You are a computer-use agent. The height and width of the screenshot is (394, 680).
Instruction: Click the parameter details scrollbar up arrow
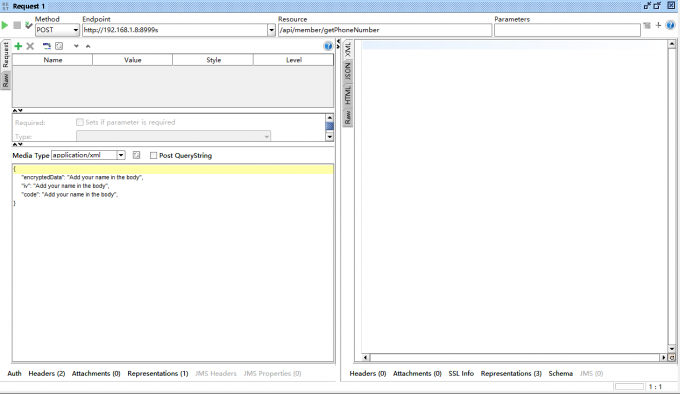coord(330,117)
